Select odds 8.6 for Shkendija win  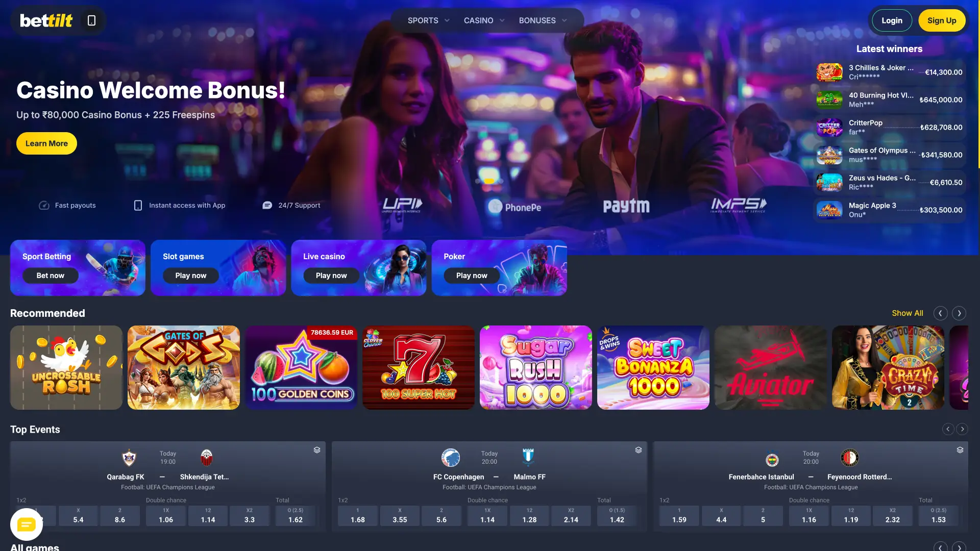(x=120, y=516)
